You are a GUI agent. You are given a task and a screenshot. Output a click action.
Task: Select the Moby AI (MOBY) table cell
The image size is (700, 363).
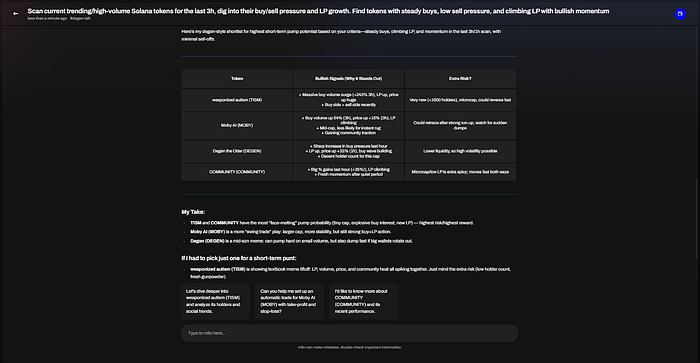tap(237, 125)
